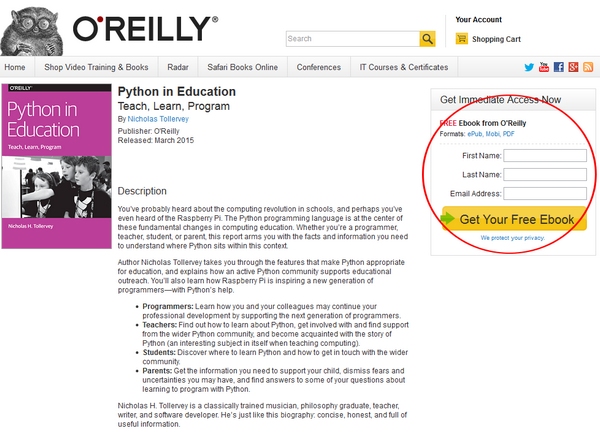Image resolution: width=600 pixels, height=433 pixels.
Task: Subscribe via the orange RSS feed icon
Action: pos(588,67)
